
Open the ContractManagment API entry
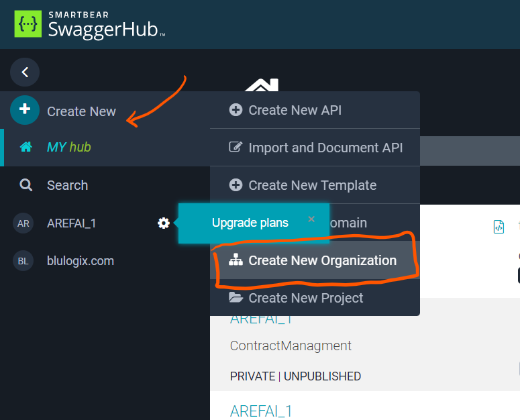tap(291, 346)
